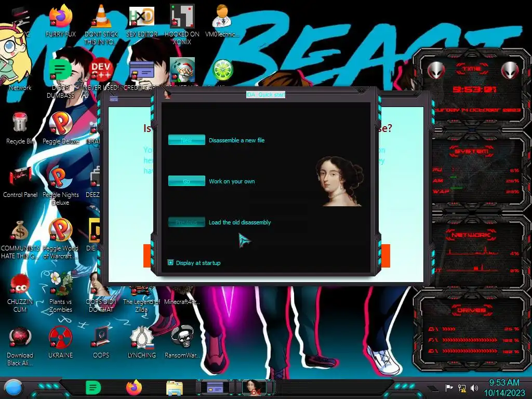The height and width of the screenshot is (399, 532).
Task: Click the NETWORK gadget header
Action: click(x=472, y=235)
